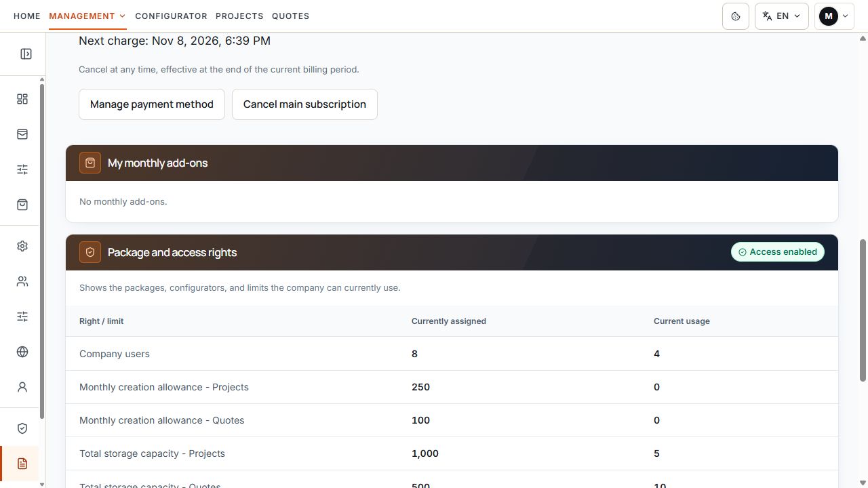Image resolution: width=868 pixels, height=488 pixels.
Task: Open the lower sliders icon in sidebar
Action: (22, 317)
